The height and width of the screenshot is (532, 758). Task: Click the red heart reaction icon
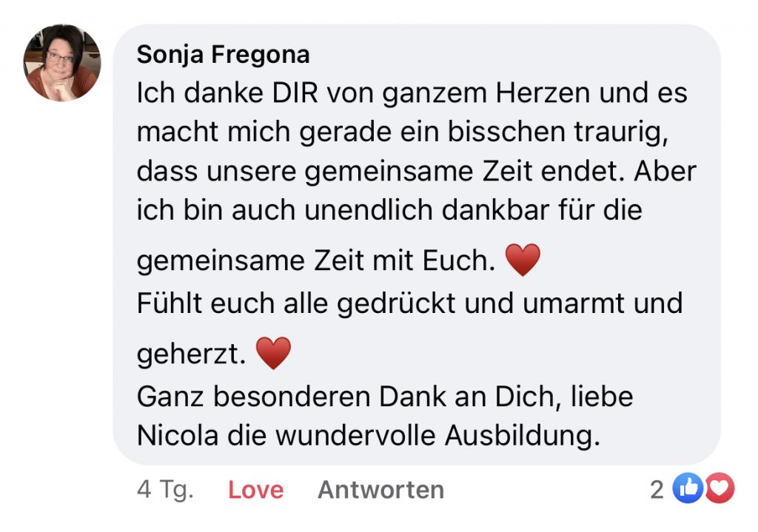click(718, 488)
